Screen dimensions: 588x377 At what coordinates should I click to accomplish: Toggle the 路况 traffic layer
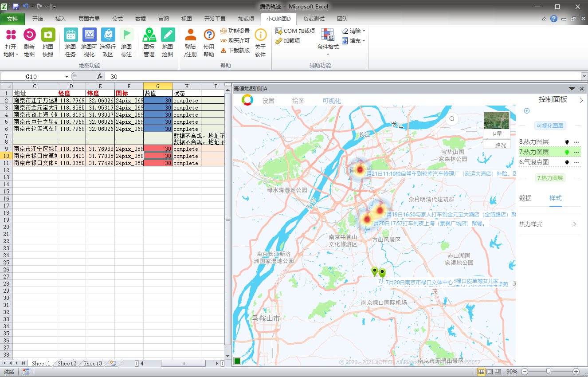497,145
